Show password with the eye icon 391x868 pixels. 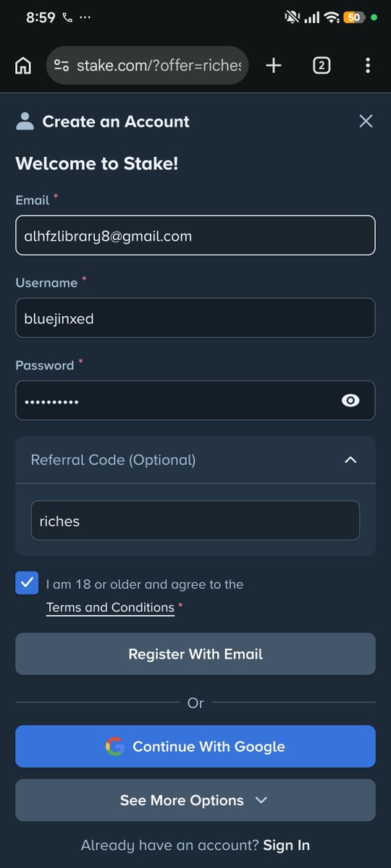tap(350, 401)
